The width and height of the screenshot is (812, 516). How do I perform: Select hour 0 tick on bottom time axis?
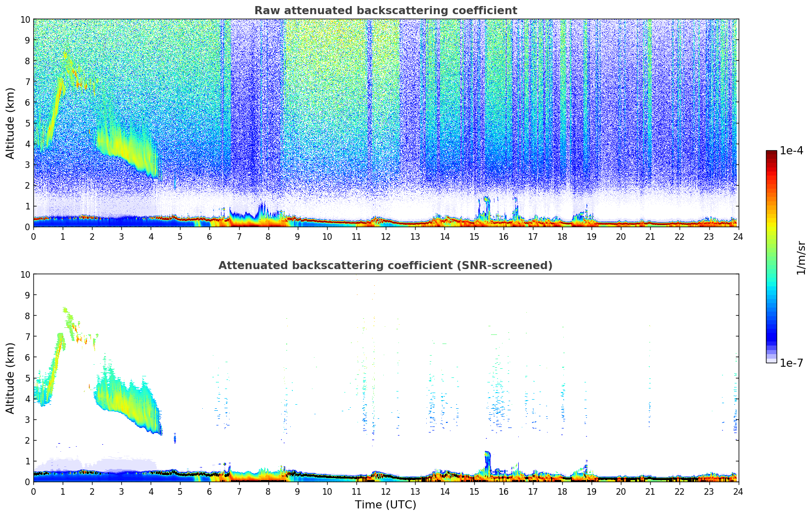tap(34, 491)
